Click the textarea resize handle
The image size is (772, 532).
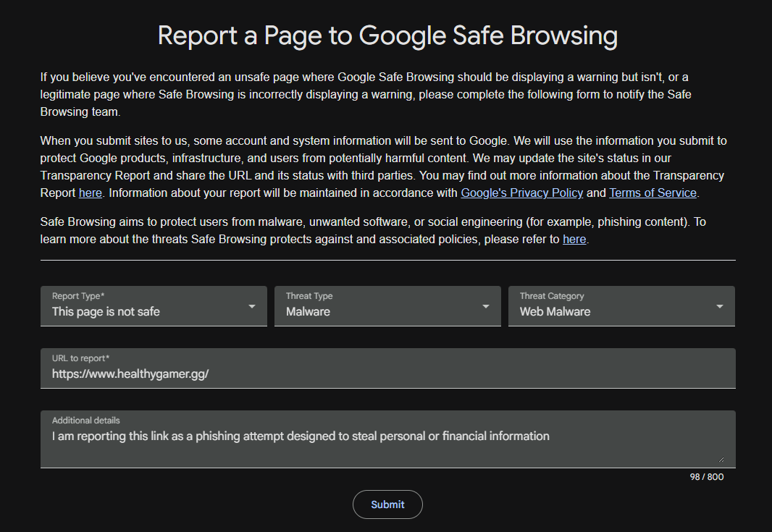(x=721, y=459)
